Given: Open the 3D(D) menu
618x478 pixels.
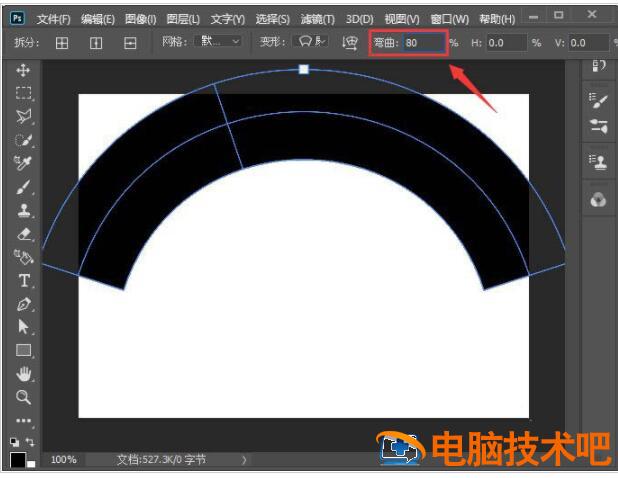Looking at the screenshot, I should [x=359, y=19].
